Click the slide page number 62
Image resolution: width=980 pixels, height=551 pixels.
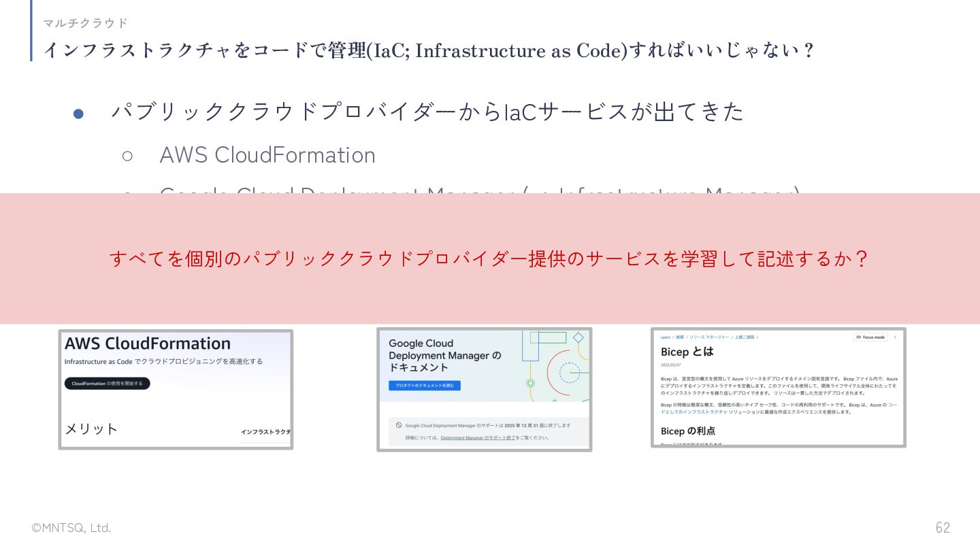943,528
